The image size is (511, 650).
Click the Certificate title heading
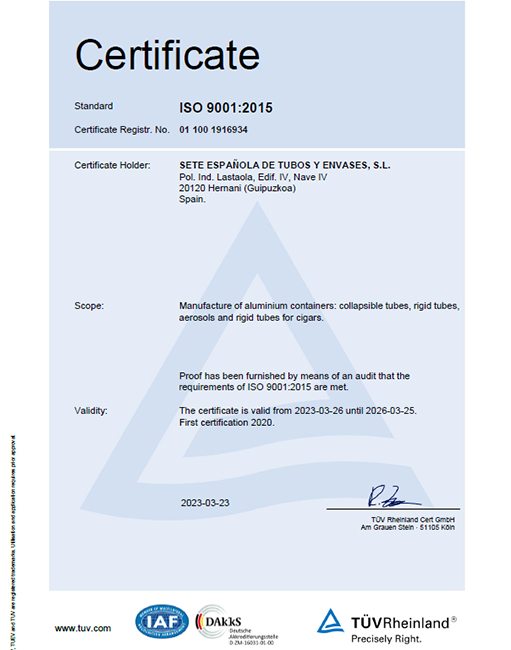(x=167, y=55)
